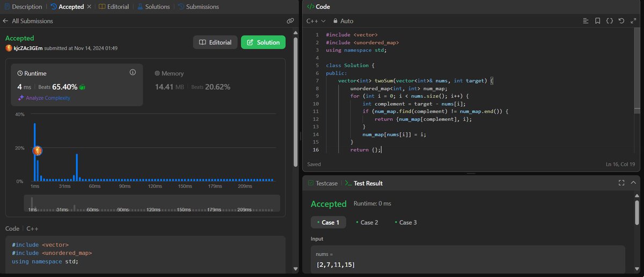
Task: Select Case 1 result
Action: coord(328,222)
